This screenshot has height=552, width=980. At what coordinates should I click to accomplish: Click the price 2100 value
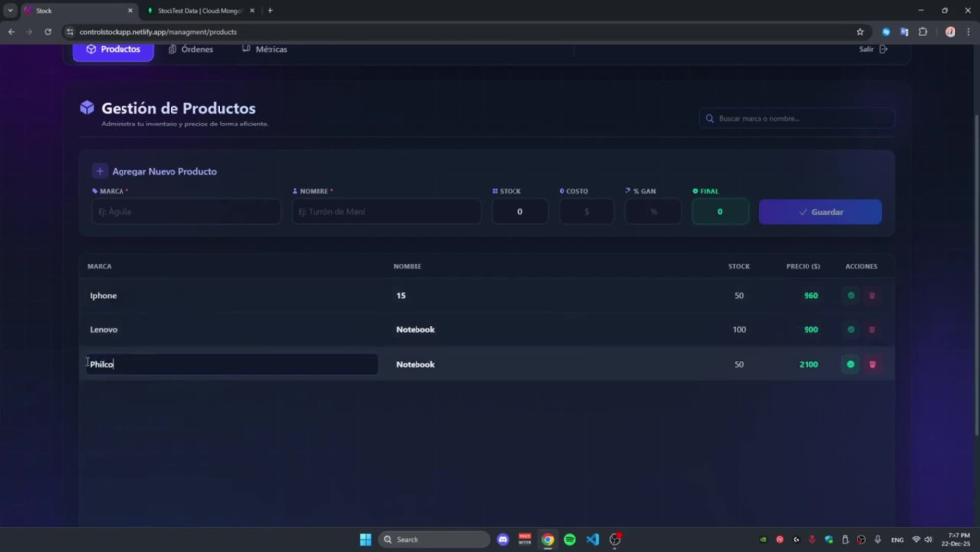tap(808, 364)
